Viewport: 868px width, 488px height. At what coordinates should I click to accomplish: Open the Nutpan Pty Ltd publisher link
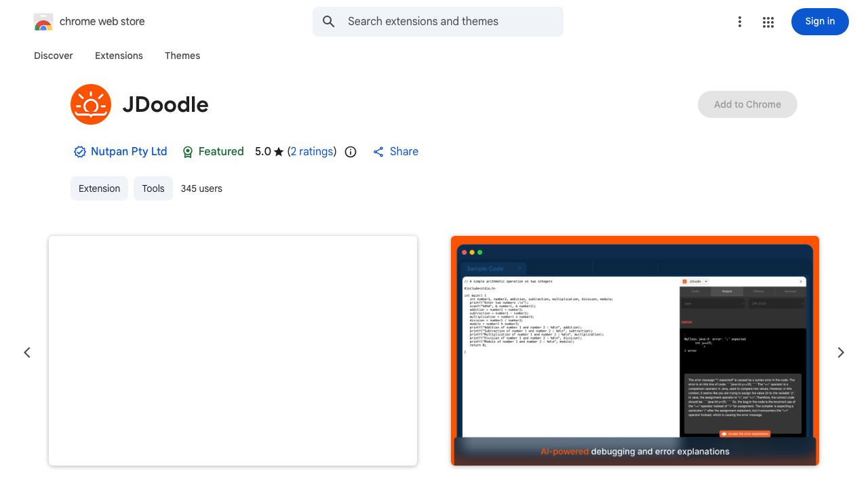(129, 151)
